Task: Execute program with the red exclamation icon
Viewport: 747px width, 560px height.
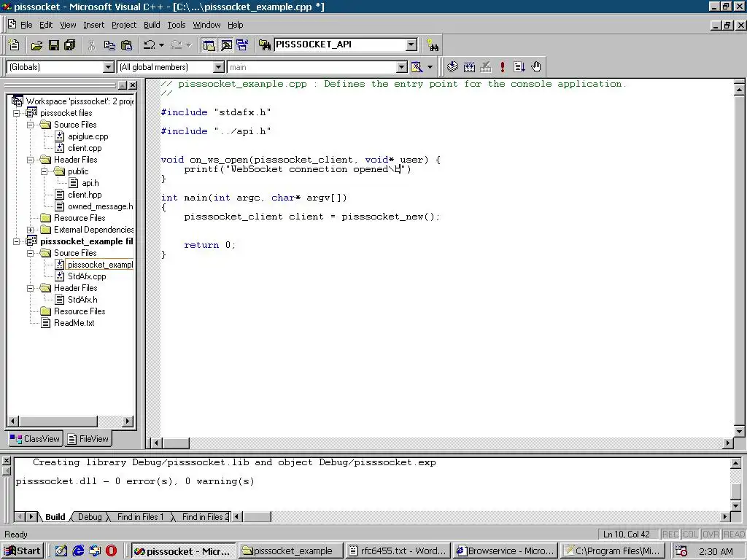Action: click(503, 67)
